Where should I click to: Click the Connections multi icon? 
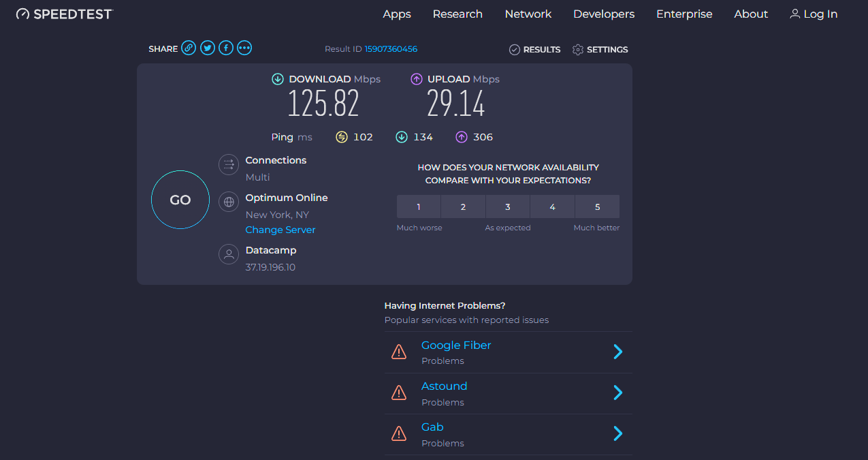229,164
